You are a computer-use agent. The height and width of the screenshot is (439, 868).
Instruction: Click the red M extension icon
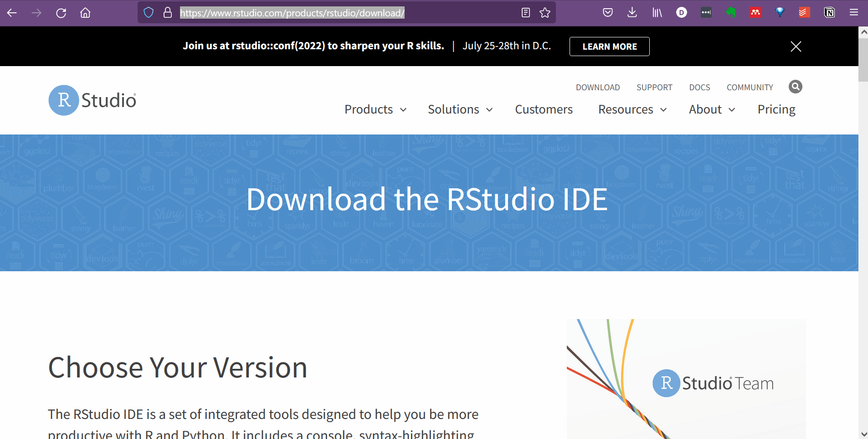[755, 13]
